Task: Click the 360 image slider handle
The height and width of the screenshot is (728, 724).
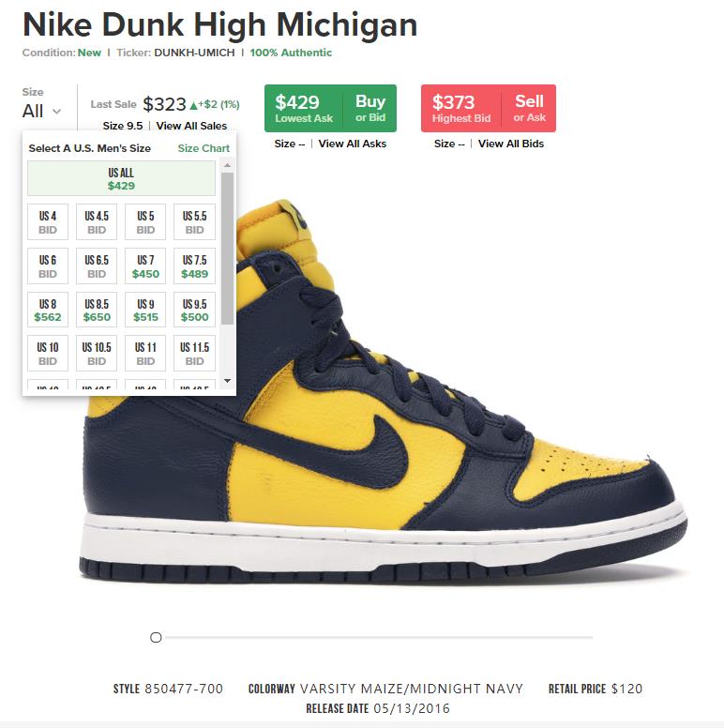Action: pyautogui.click(x=156, y=637)
